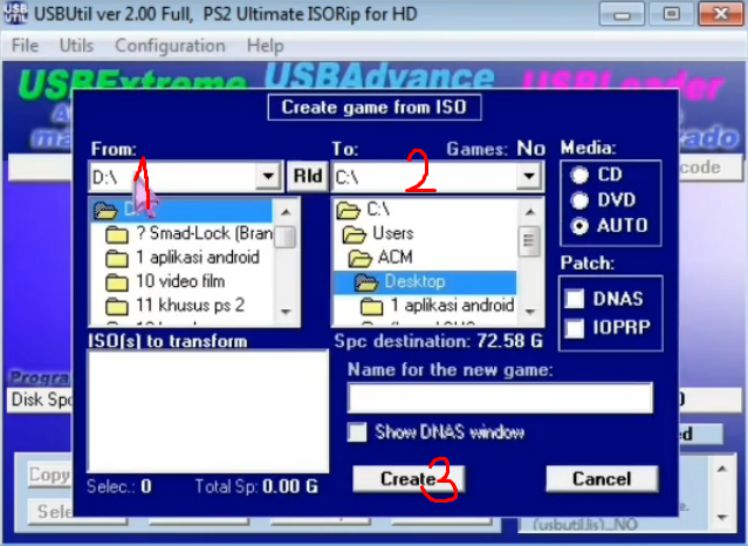Select the '11 khusus ps 2' folder
Screen dimensions: 748x546
[175, 305]
